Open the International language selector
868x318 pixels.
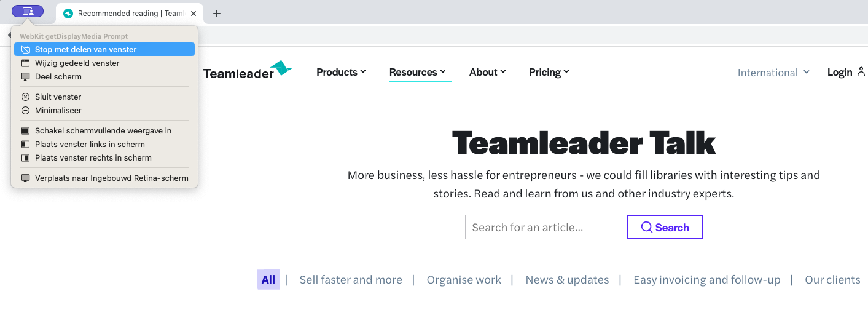(773, 73)
